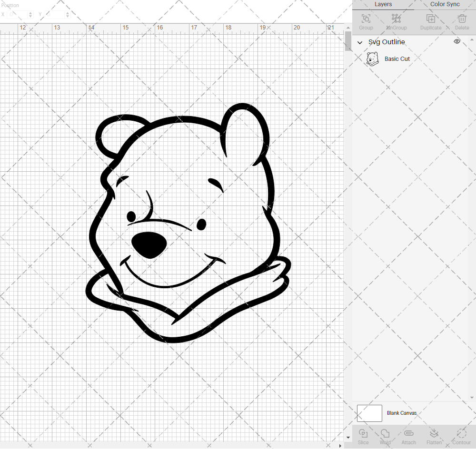Click inside the X position input field

tap(18, 14)
